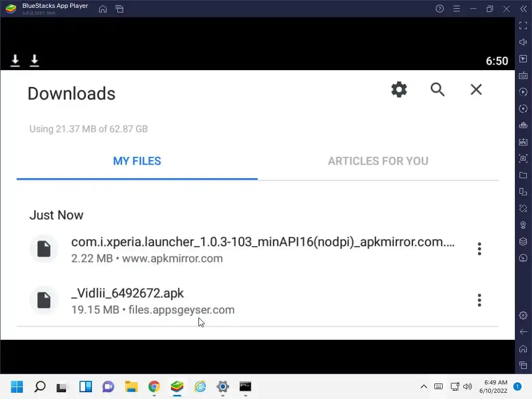Open BlueStacks recent tabs icon in title bar
This screenshot has width=532, height=399.
119,9
